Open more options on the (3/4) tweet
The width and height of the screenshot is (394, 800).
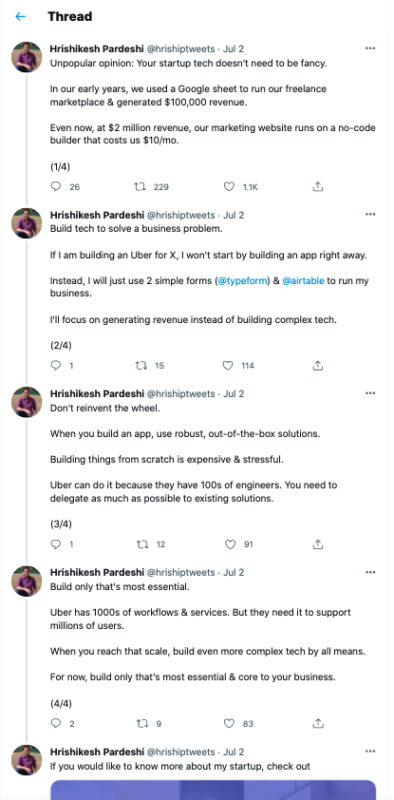click(371, 393)
